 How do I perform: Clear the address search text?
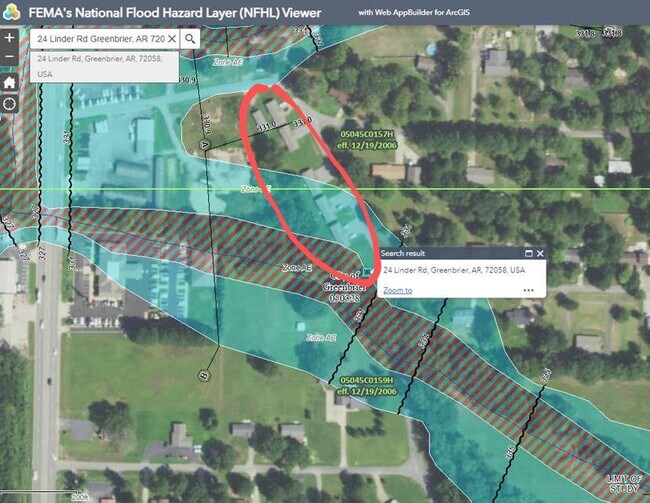171,38
